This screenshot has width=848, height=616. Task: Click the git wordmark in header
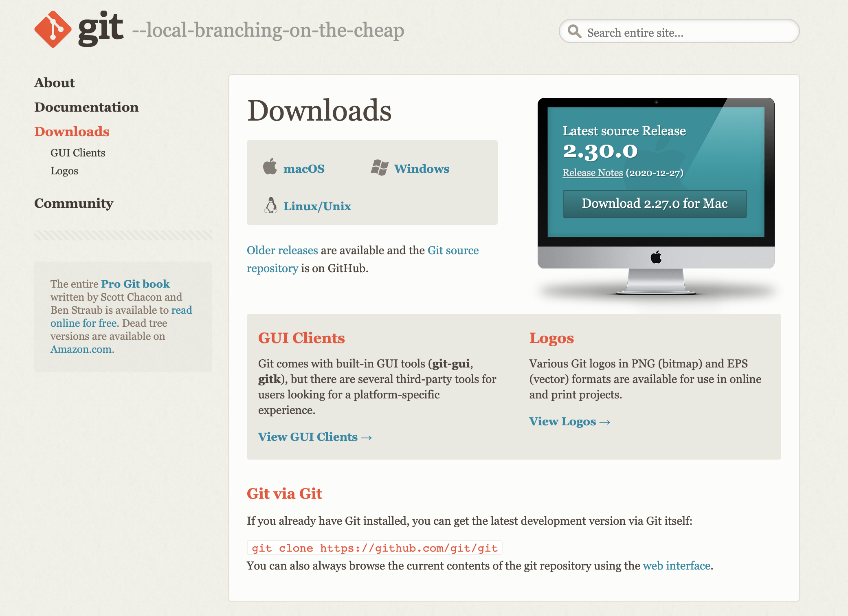(x=101, y=29)
